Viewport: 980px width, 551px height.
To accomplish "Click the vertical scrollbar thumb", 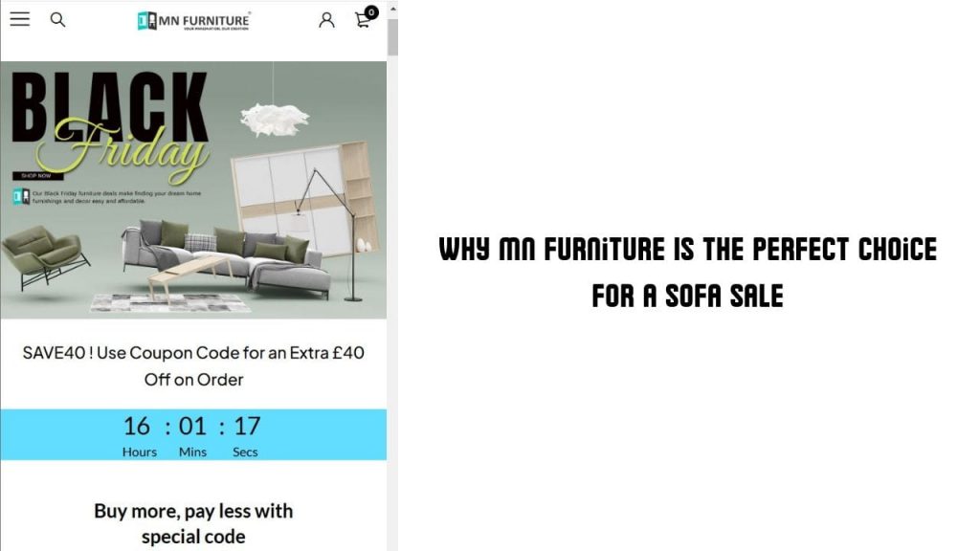I will pos(392,37).
